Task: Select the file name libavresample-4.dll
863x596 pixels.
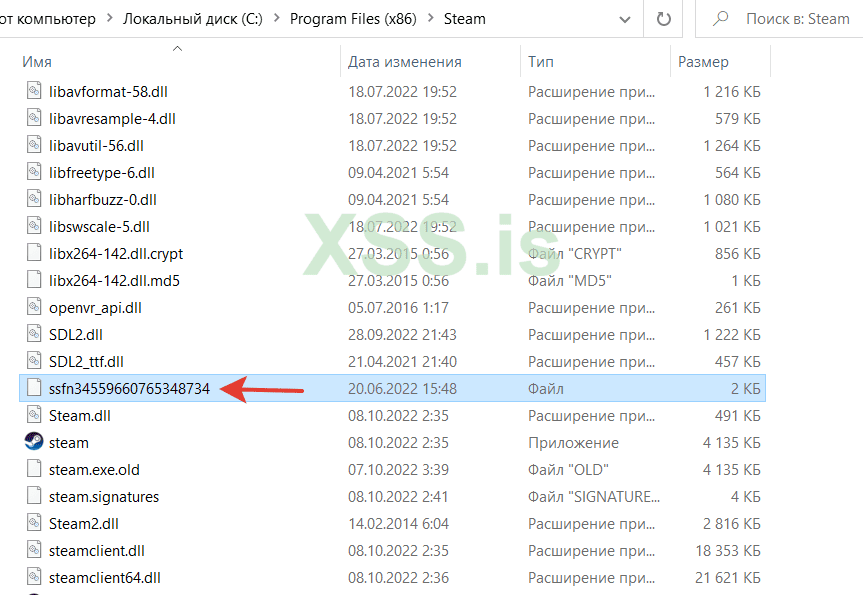Action: click(x=112, y=118)
